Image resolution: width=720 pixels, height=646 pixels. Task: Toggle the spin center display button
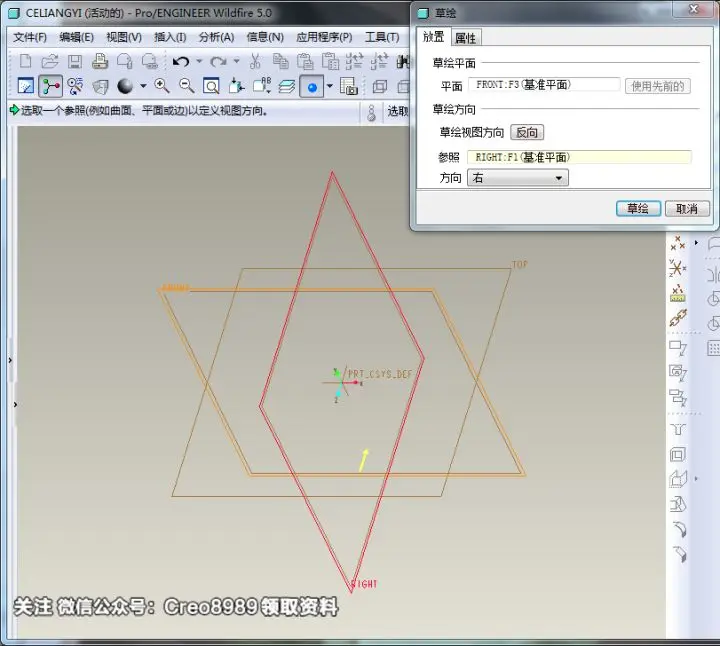point(51,86)
